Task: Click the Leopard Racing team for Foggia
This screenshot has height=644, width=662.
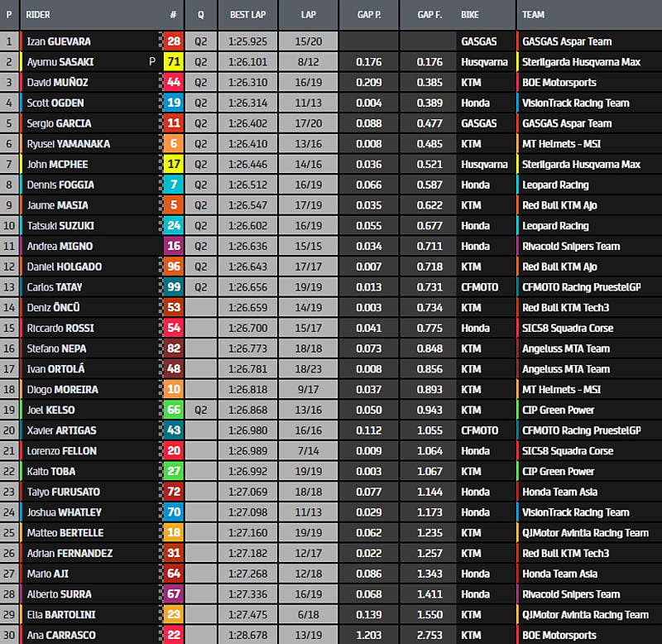Action: pos(555,185)
